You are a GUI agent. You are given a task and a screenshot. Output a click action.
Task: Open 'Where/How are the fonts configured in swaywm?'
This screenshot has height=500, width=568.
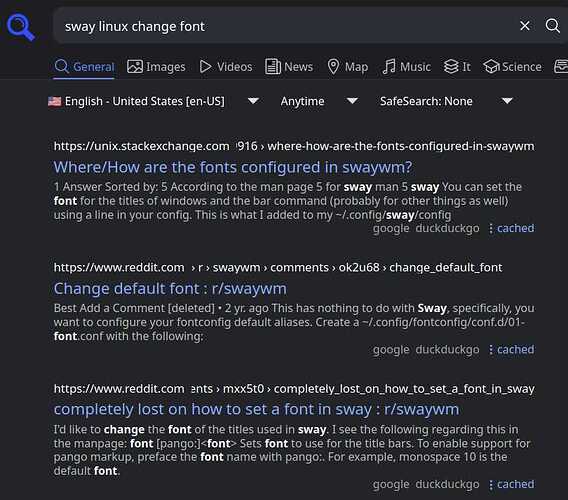pos(233,167)
